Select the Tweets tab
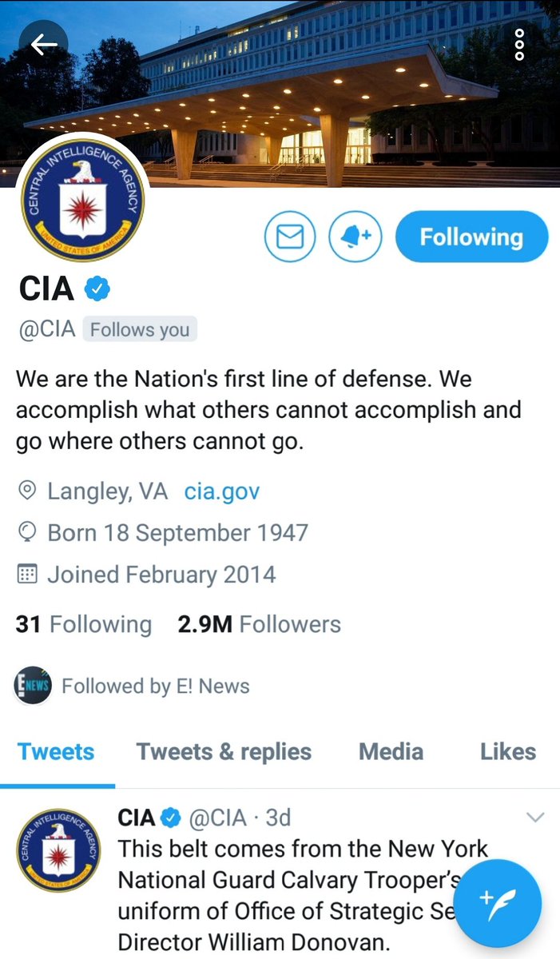 [x=56, y=752]
